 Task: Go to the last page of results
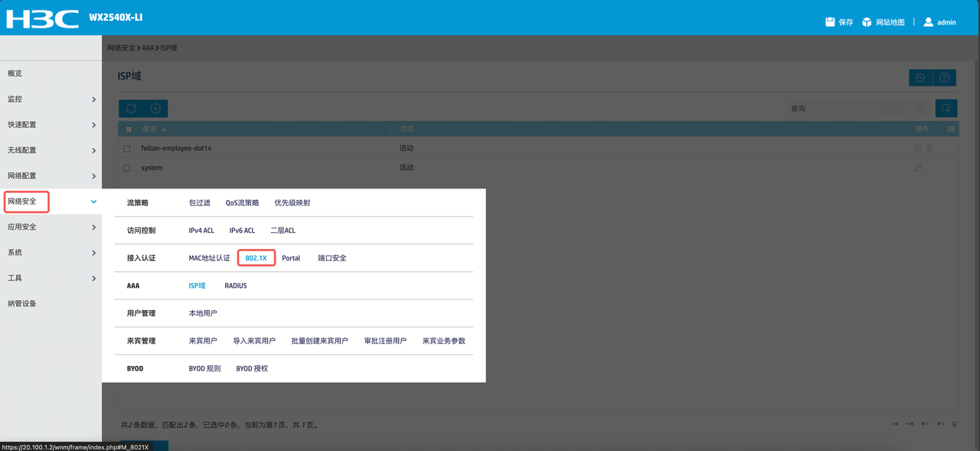941,423
